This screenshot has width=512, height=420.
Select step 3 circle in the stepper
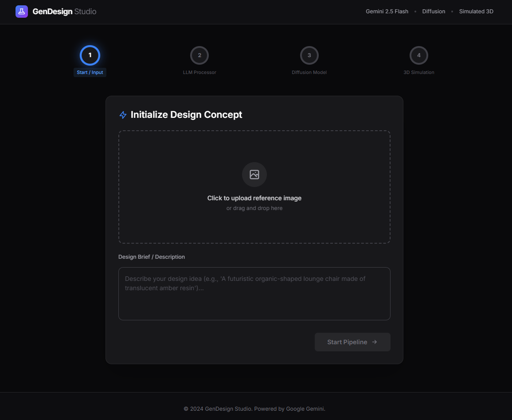click(x=309, y=55)
